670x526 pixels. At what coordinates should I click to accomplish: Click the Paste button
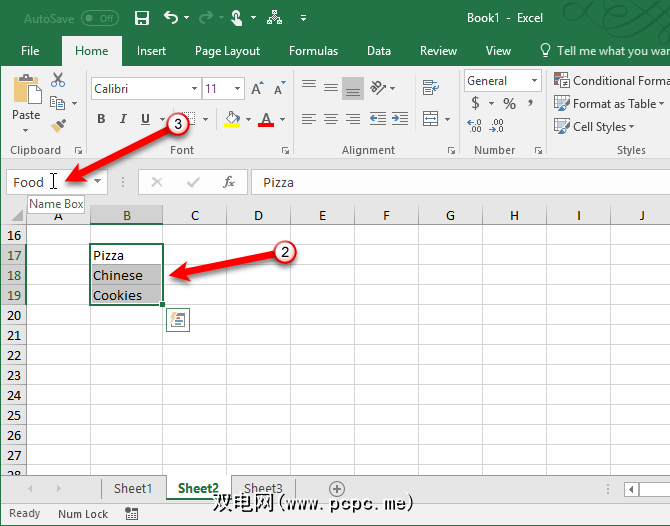pos(26,100)
